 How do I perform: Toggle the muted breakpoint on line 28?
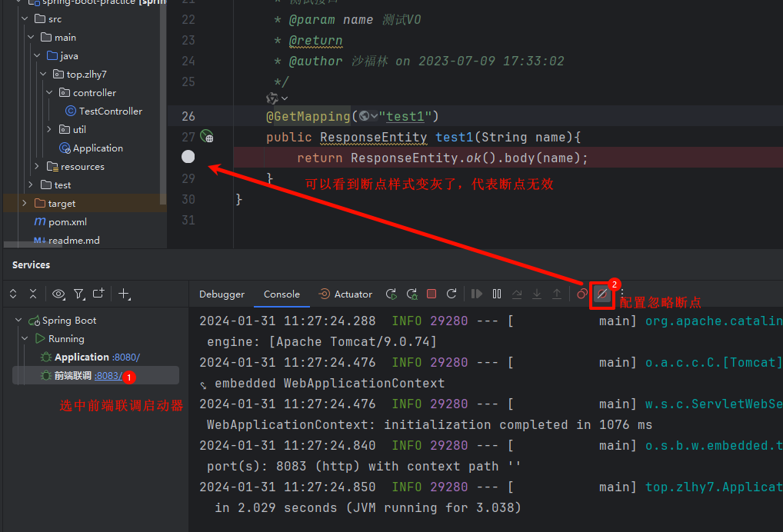tap(188, 157)
